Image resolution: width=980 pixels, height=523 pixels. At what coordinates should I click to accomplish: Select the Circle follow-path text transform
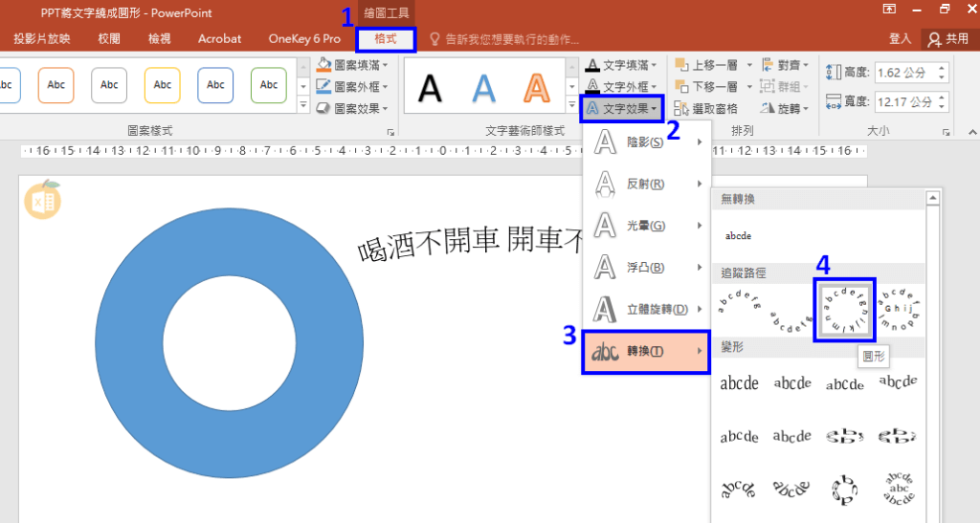pyautogui.click(x=844, y=310)
